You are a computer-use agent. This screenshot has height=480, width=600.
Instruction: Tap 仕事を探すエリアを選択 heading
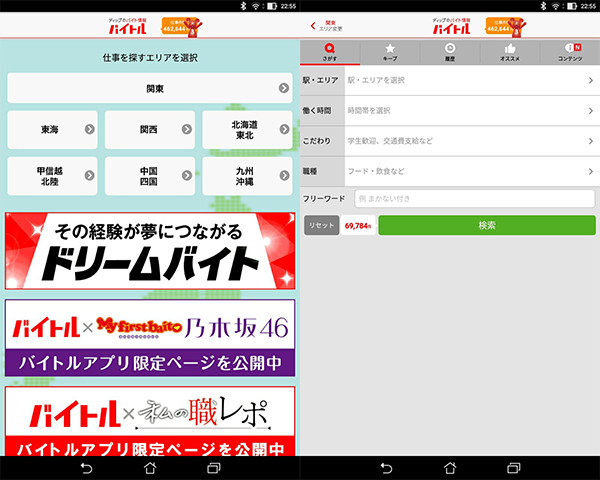click(150, 58)
